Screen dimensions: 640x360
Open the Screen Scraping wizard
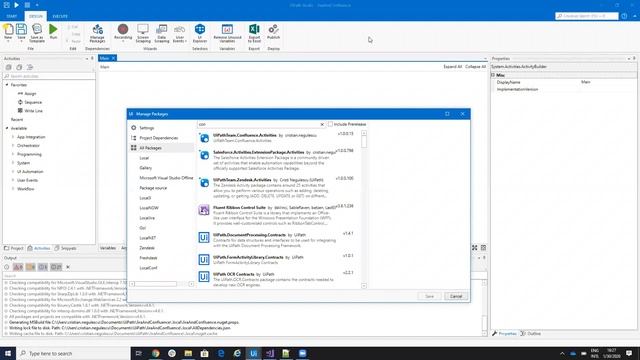(143, 33)
